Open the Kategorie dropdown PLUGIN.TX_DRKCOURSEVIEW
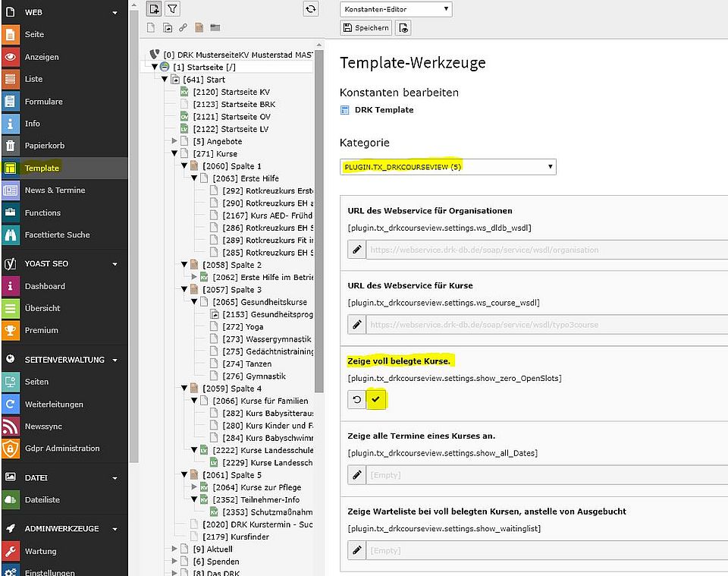The image size is (728, 576). pos(448,167)
